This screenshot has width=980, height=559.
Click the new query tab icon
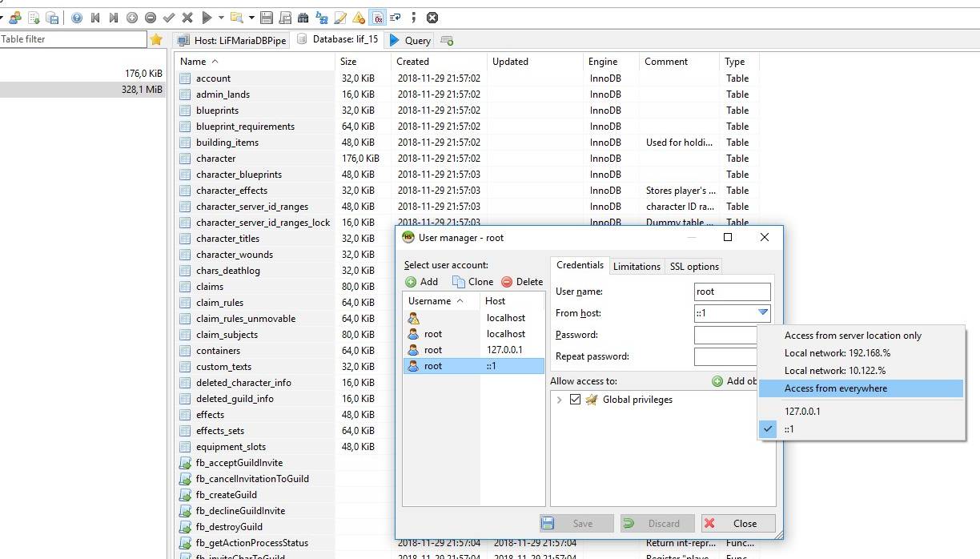click(447, 40)
